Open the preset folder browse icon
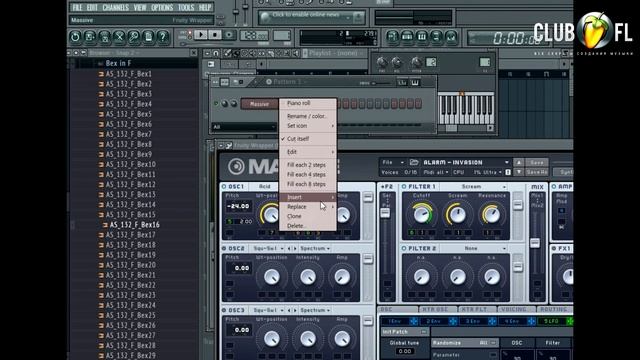 tap(414, 162)
